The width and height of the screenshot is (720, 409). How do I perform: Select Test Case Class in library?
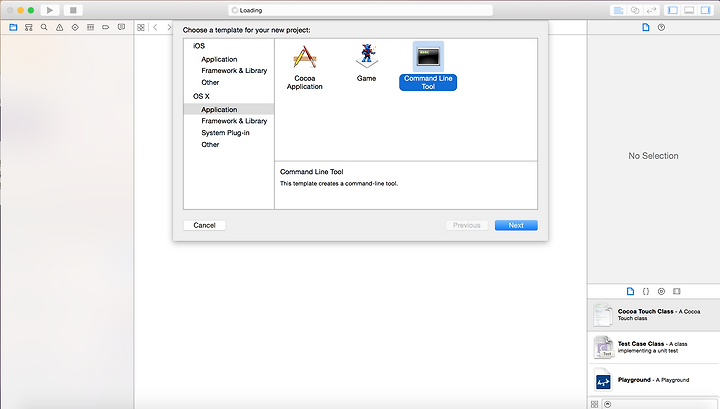pyautogui.click(x=653, y=347)
